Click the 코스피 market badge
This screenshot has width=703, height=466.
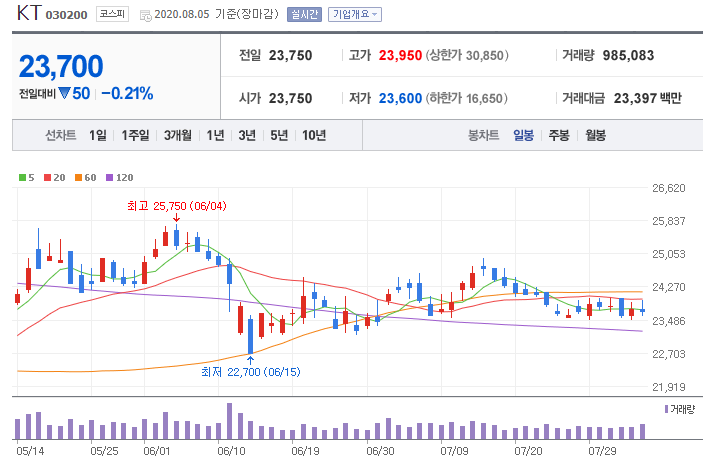pyautogui.click(x=112, y=14)
